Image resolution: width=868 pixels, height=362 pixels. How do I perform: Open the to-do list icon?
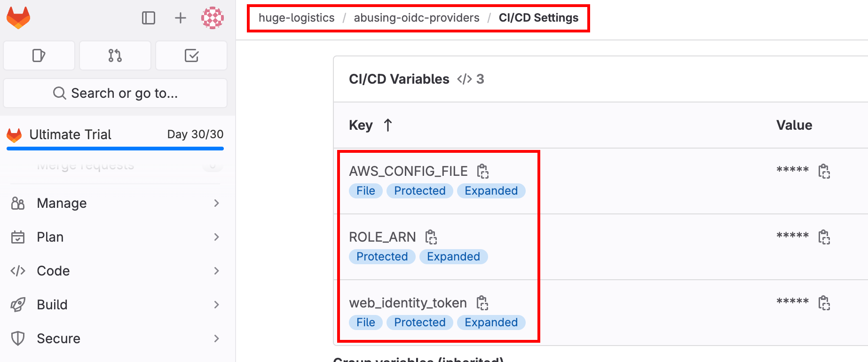pyautogui.click(x=191, y=55)
